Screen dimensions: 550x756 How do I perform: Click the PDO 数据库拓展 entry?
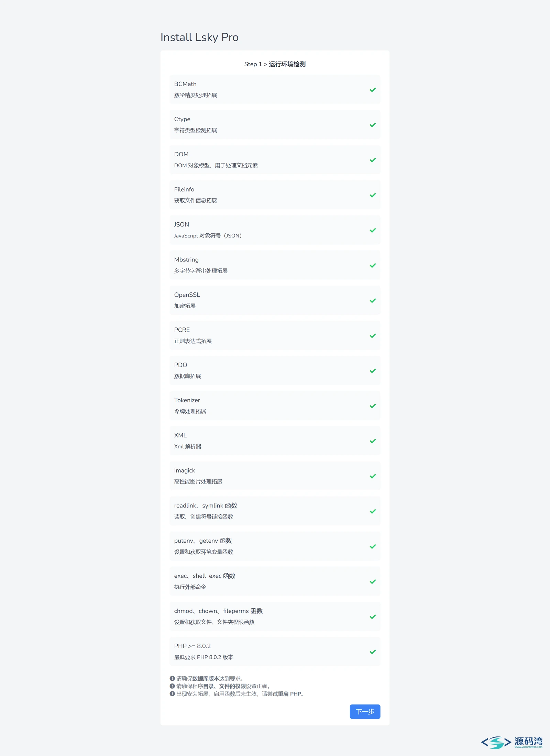(275, 370)
